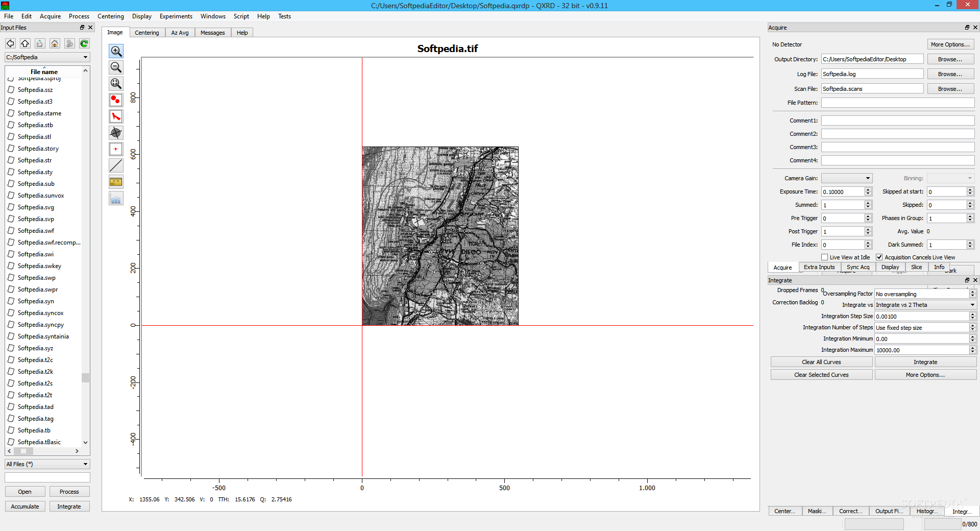Viewport: 980px width, 531px height.
Task: Click the Integrate button in Integrate panel
Action: tap(925, 362)
